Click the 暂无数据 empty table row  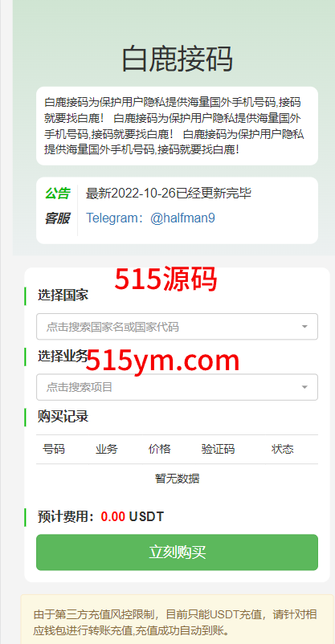click(x=178, y=479)
